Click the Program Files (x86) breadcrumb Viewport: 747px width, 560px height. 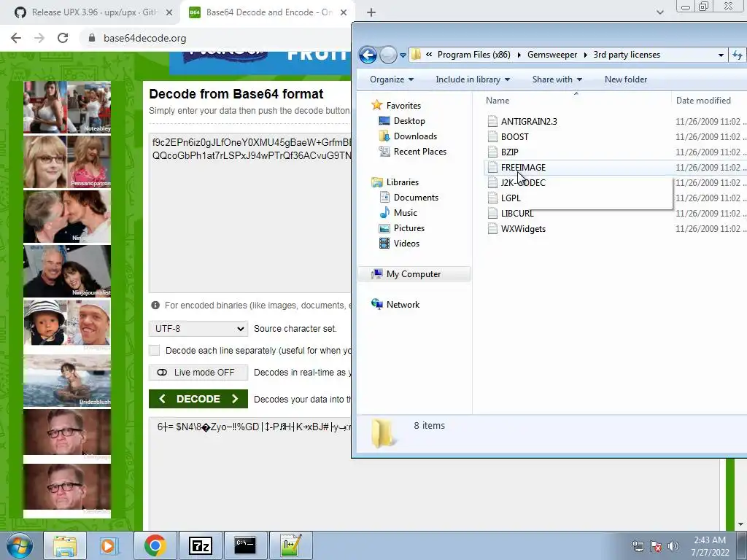click(x=473, y=55)
